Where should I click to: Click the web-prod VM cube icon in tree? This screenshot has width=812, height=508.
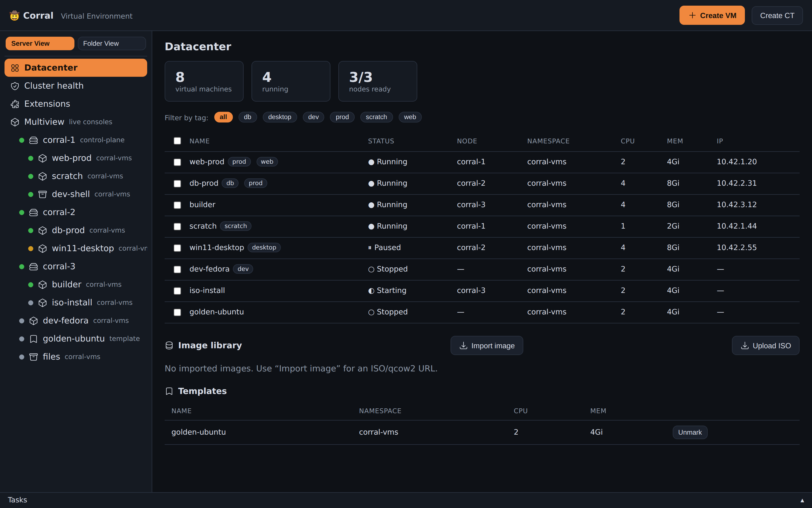coord(43,158)
